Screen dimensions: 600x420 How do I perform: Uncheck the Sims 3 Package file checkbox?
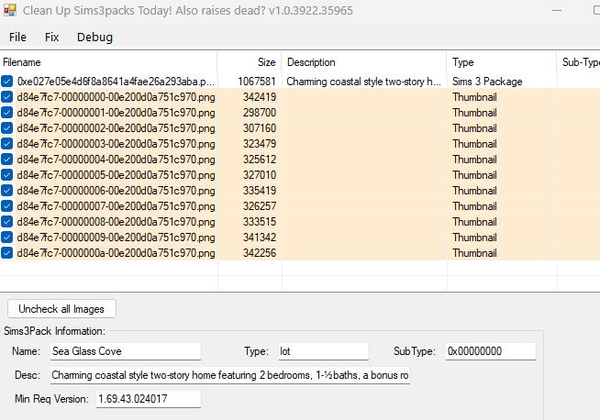[8, 81]
